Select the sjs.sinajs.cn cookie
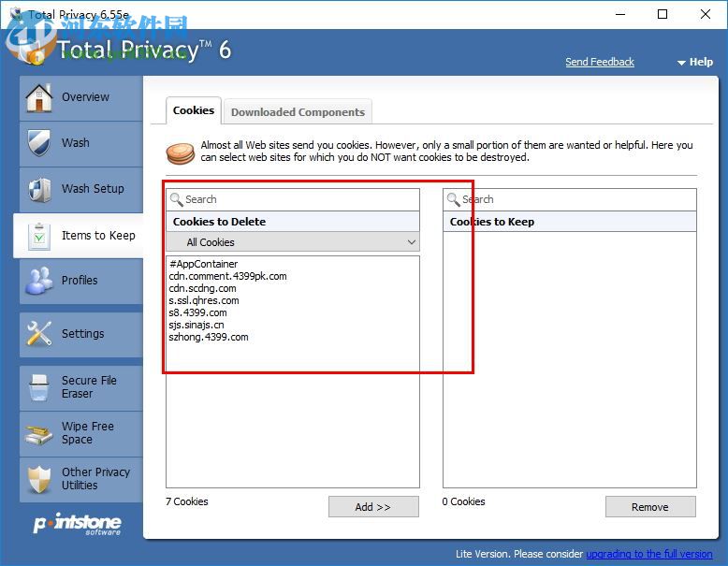 point(197,325)
